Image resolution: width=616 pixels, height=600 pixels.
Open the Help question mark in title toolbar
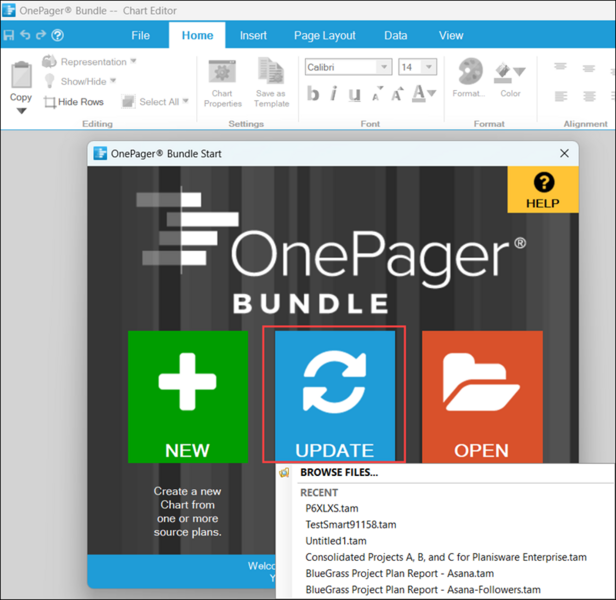coord(57,35)
